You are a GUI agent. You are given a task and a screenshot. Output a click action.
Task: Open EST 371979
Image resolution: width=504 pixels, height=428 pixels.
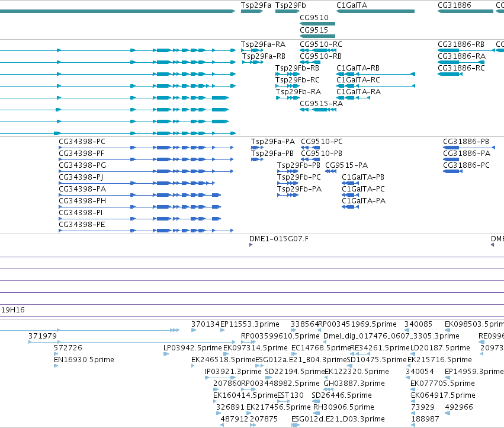(x=43, y=336)
